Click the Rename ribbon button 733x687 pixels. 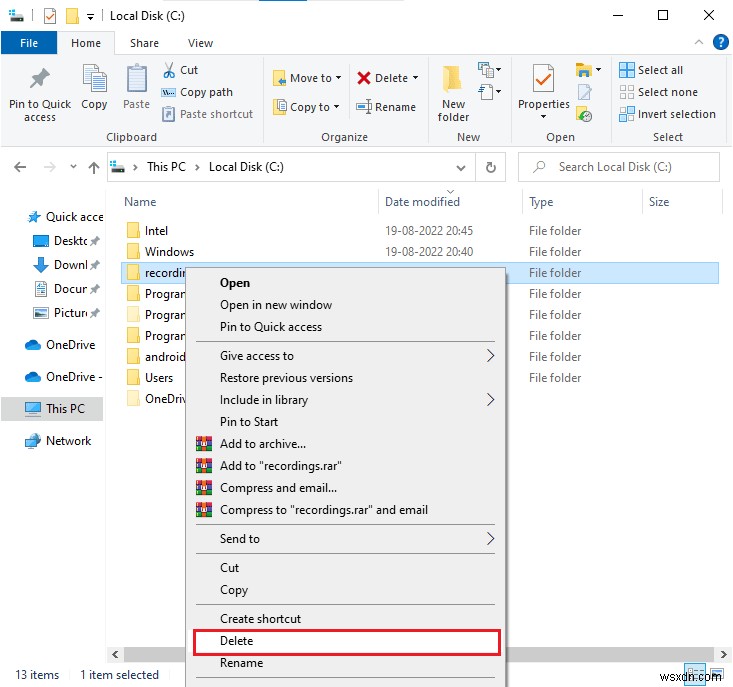pyautogui.click(x=386, y=107)
